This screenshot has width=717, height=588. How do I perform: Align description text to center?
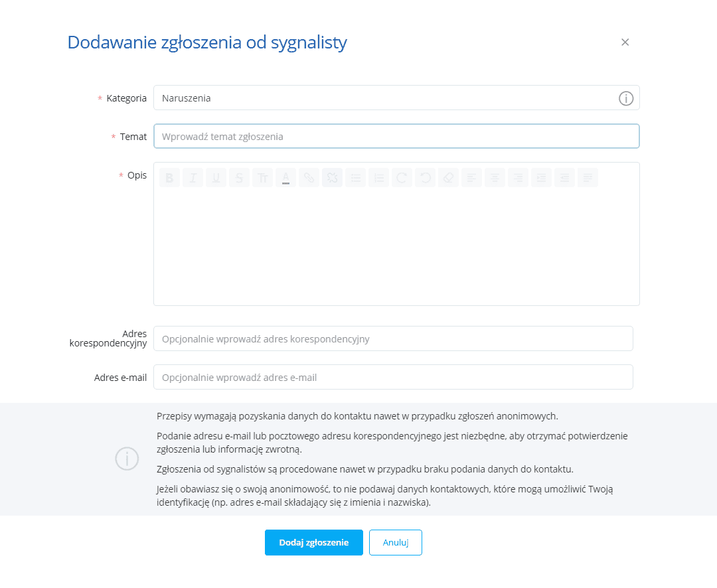[495, 177]
